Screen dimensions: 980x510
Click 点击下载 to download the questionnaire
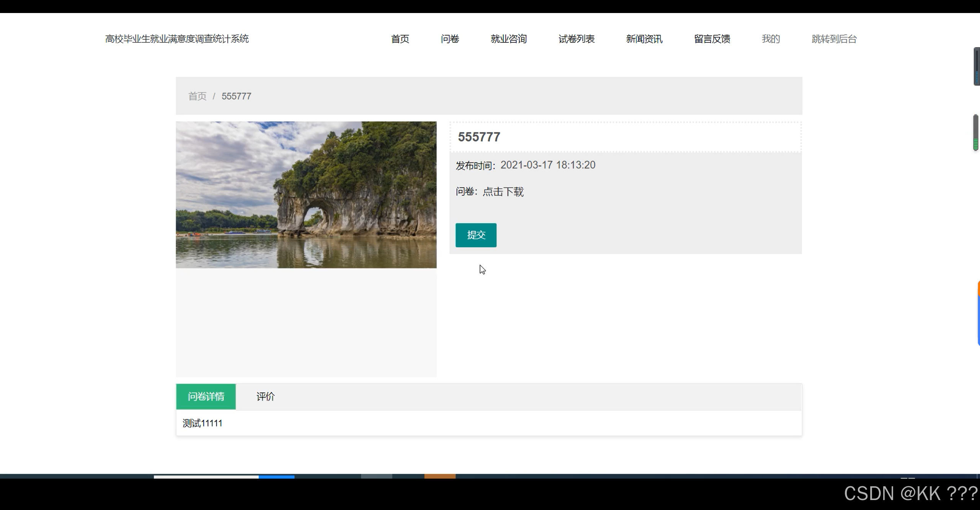pos(503,191)
